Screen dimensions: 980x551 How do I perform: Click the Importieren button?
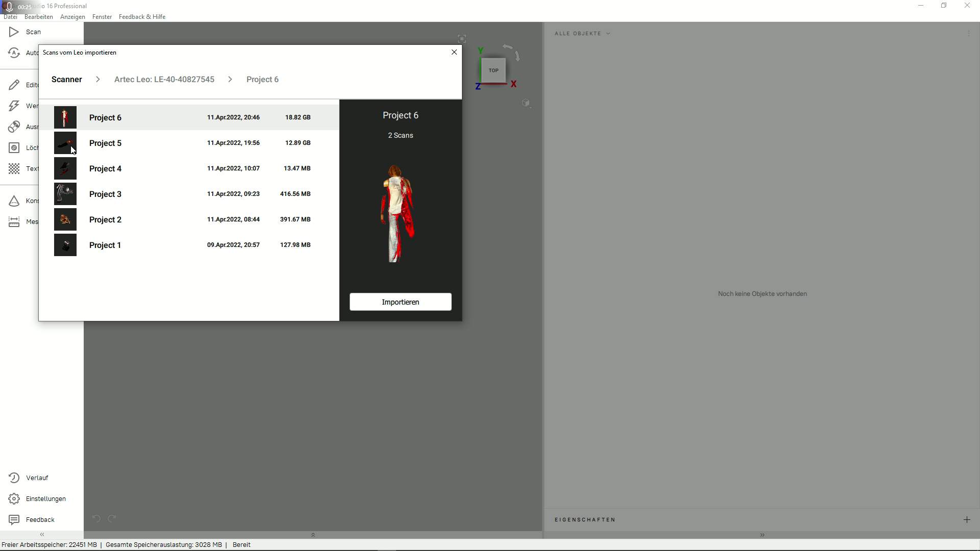coord(401,302)
